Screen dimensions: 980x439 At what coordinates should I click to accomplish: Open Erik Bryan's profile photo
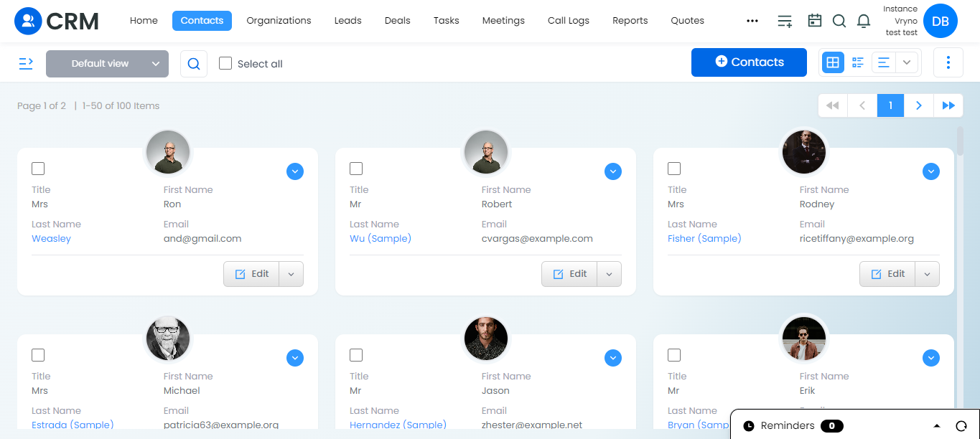804,339
